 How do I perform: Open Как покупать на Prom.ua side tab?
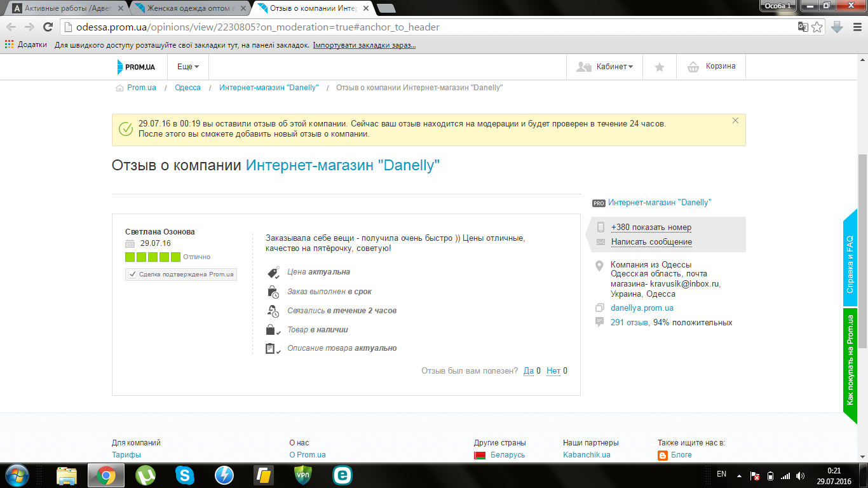[x=850, y=365]
